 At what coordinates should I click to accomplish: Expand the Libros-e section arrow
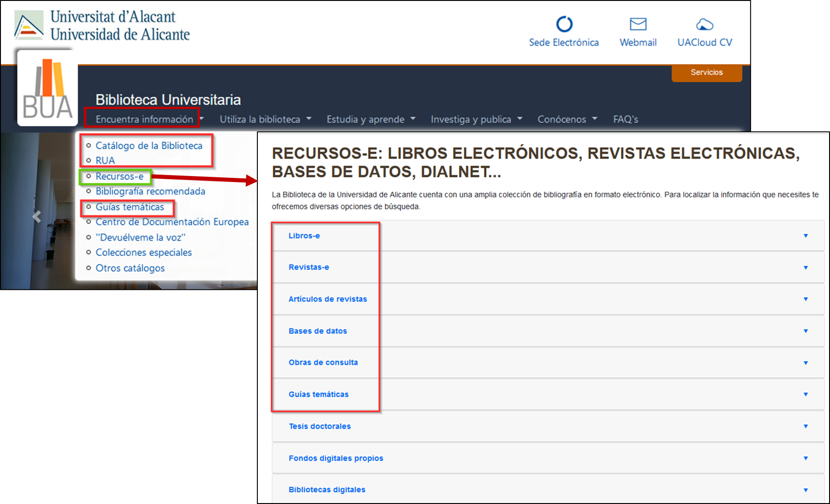point(805,236)
